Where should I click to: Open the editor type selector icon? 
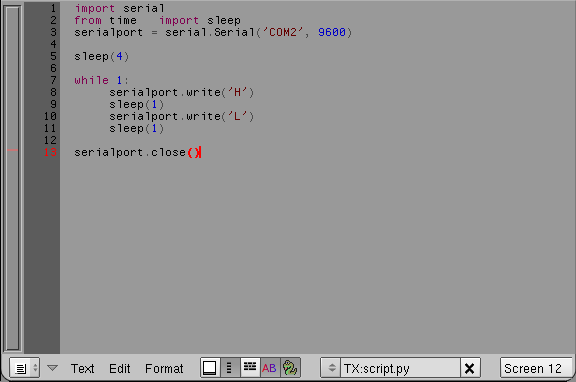tap(21, 368)
